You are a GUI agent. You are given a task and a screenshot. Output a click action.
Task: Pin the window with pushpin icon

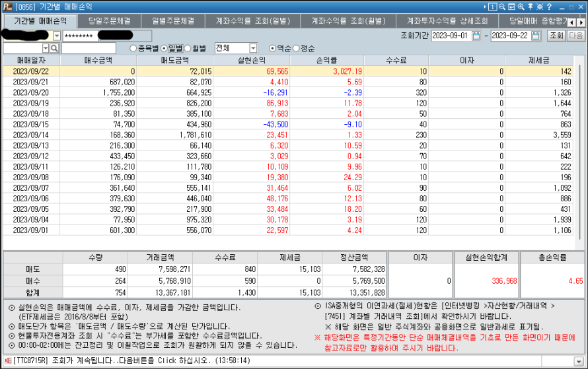531,7
